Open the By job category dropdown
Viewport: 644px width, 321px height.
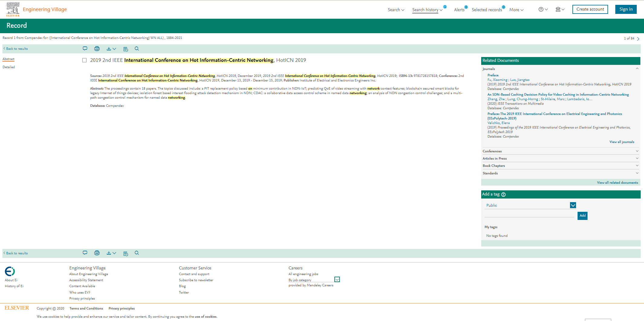click(x=337, y=279)
